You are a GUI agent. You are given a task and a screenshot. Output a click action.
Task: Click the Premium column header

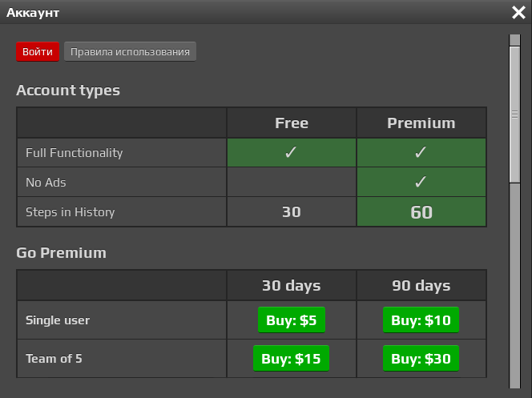point(421,123)
